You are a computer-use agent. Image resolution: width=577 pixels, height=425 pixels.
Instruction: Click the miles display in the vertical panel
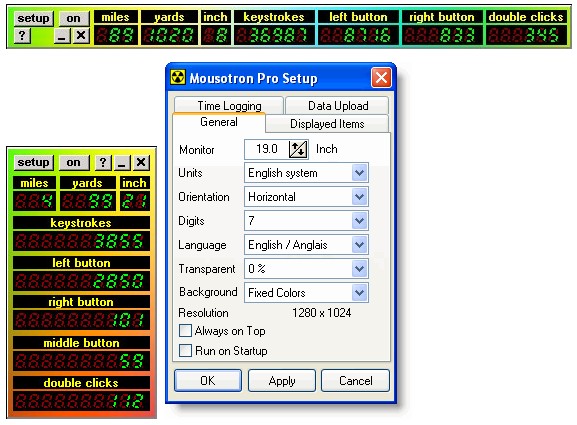point(35,201)
